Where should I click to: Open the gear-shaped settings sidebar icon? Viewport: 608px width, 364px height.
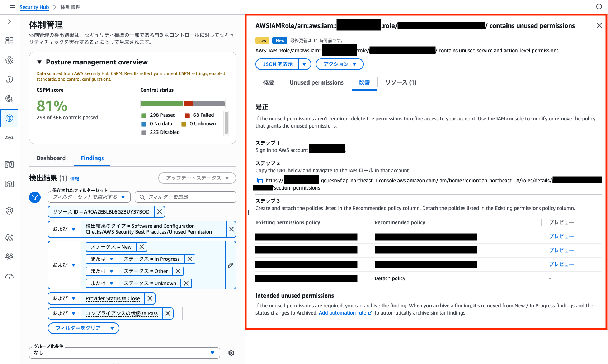9,60
